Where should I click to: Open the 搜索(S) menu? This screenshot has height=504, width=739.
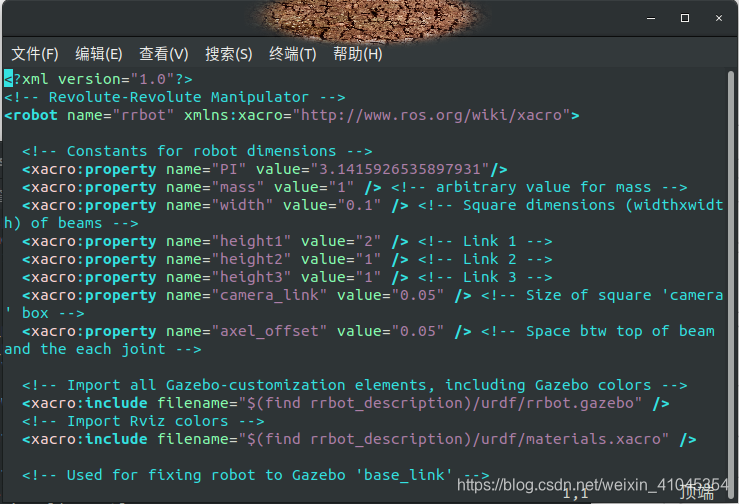(229, 54)
